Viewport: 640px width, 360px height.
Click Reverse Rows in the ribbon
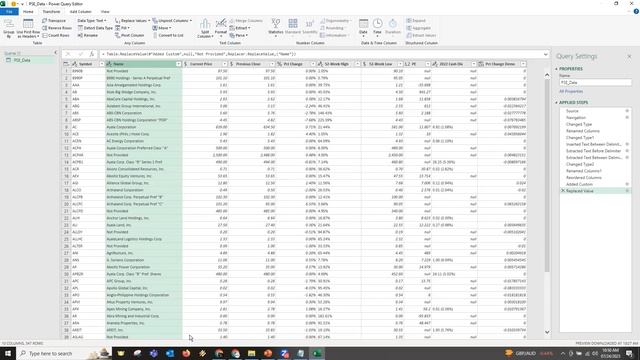(x=57, y=28)
